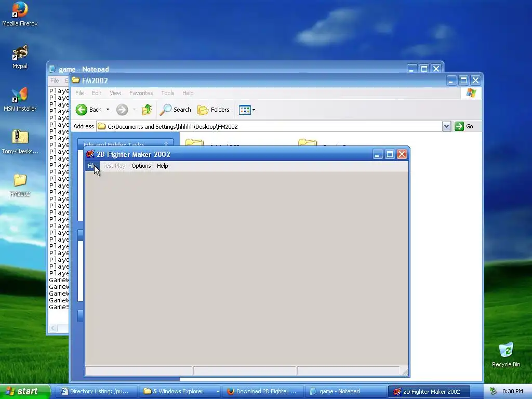Open the Views icon dropdown in Explorer

click(247, 110)
